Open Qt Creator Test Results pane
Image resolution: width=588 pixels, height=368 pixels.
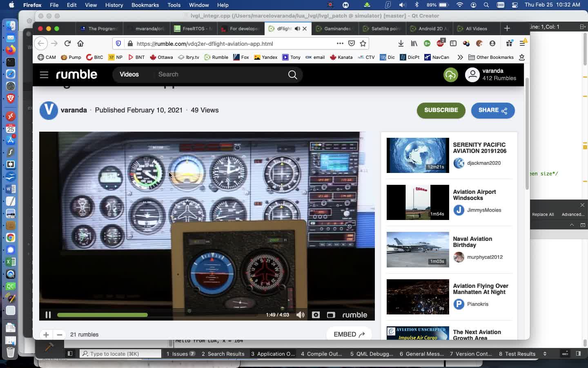click(x=517, y=354)
